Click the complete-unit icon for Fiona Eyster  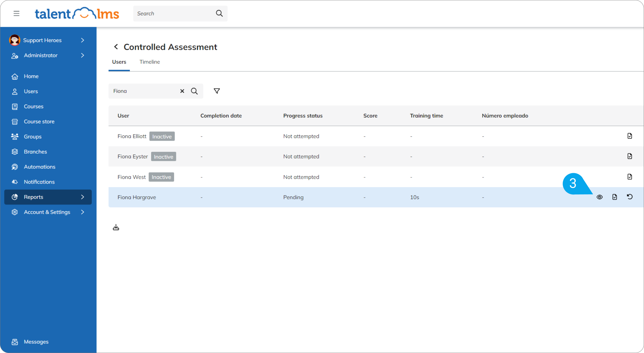[630, 156]
